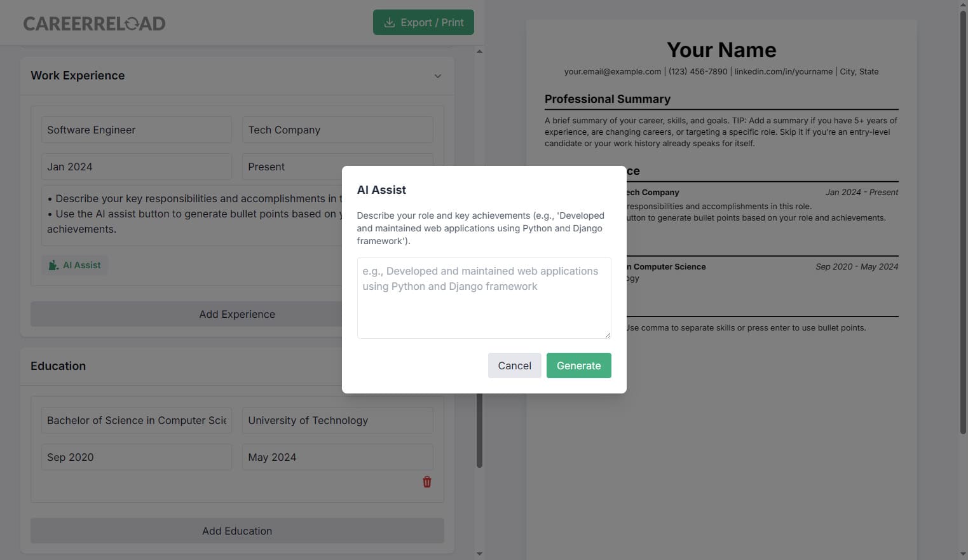Click the trash icon to delete education entry
The width and height of the screenshot is (968, 560).
click(x=426, y=482)
